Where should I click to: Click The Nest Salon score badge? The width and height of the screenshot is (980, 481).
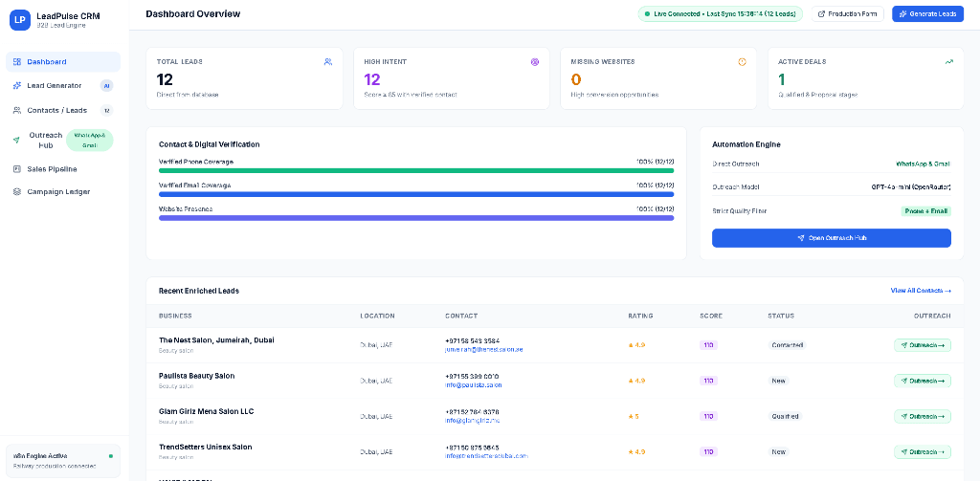(x=708, y=345)
